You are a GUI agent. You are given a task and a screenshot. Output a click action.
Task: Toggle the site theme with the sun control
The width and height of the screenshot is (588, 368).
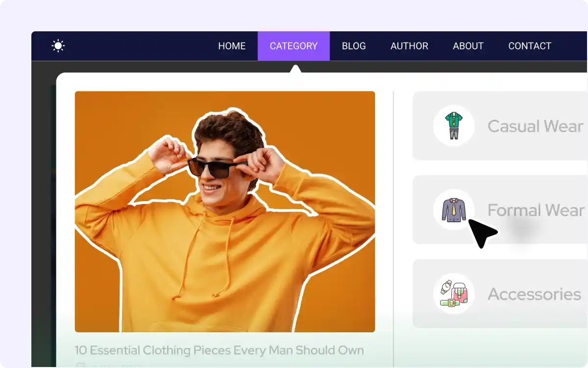58,46
